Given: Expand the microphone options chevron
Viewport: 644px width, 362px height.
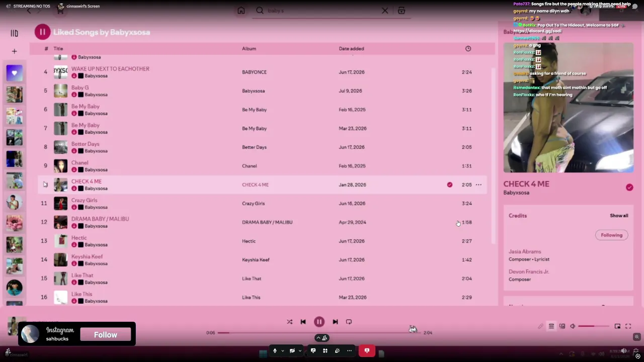Looking at the screenshot, I should tap(283, 350).
